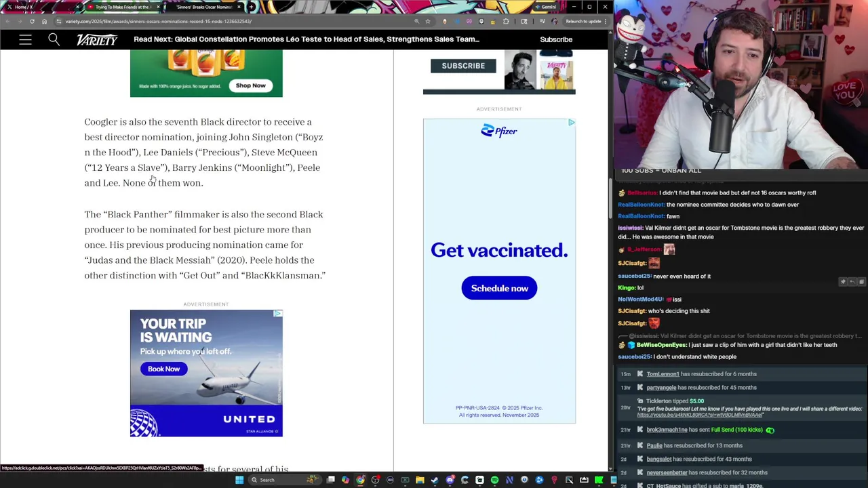Open Steam from the taskbar

pyautogui.click(x=435, y=480)
